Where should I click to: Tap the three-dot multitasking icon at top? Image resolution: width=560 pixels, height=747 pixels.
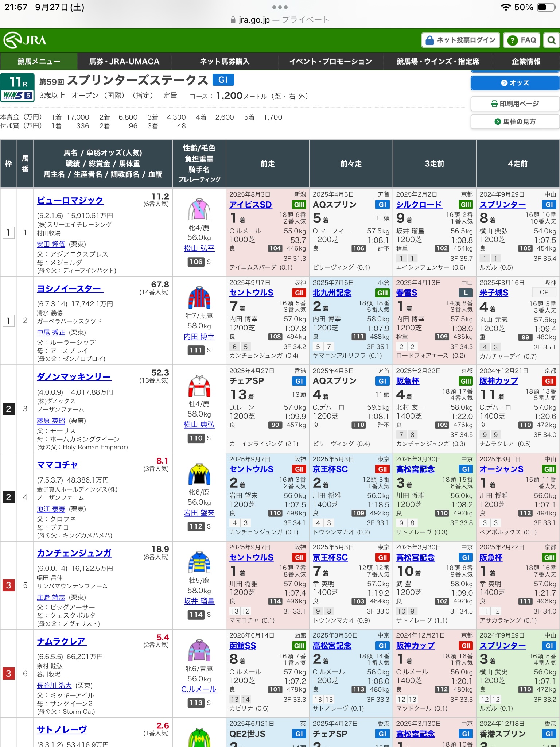280,7
